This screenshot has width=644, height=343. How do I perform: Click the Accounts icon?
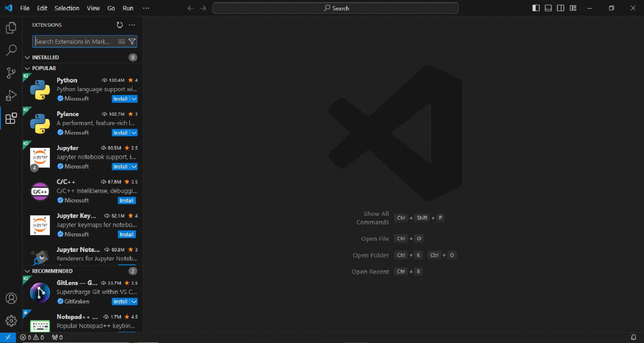point(11,298)
